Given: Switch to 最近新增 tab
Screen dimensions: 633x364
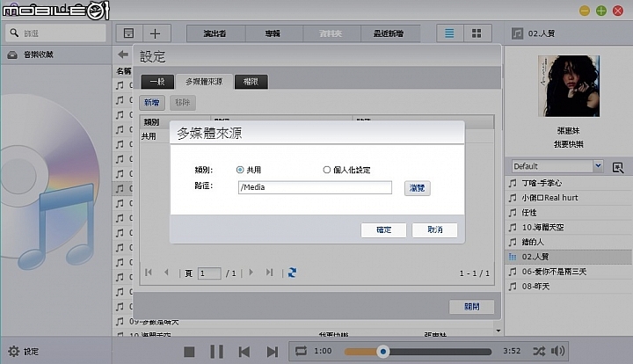Looking at the screenshot, I should pyautogui.click(x=389, y=33).
